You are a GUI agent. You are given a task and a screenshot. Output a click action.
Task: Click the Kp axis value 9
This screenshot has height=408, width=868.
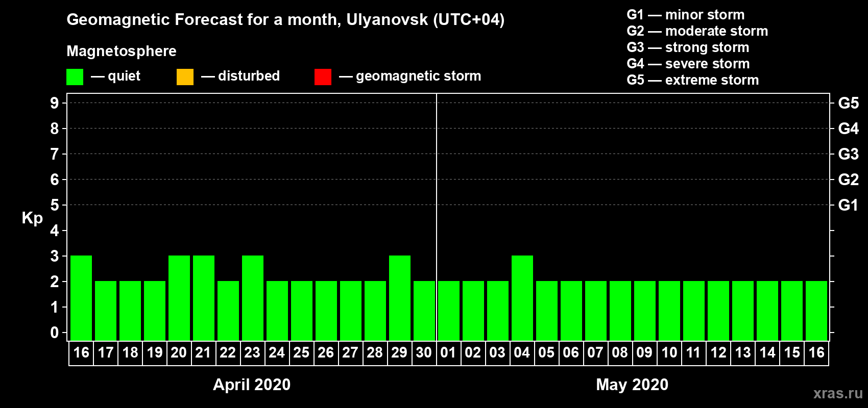tap(55, 103)
